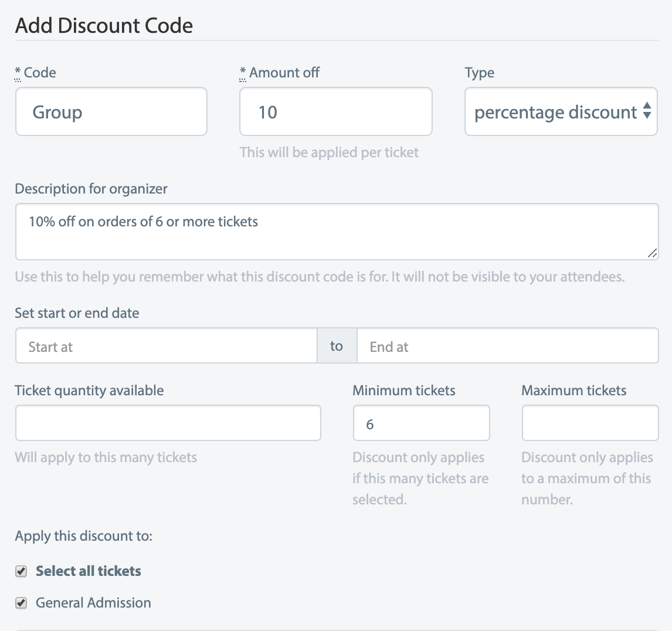Toggle the General Admission checkbox
The height and width of the screenshot is (631, 672).
click(x=21, y=603)
